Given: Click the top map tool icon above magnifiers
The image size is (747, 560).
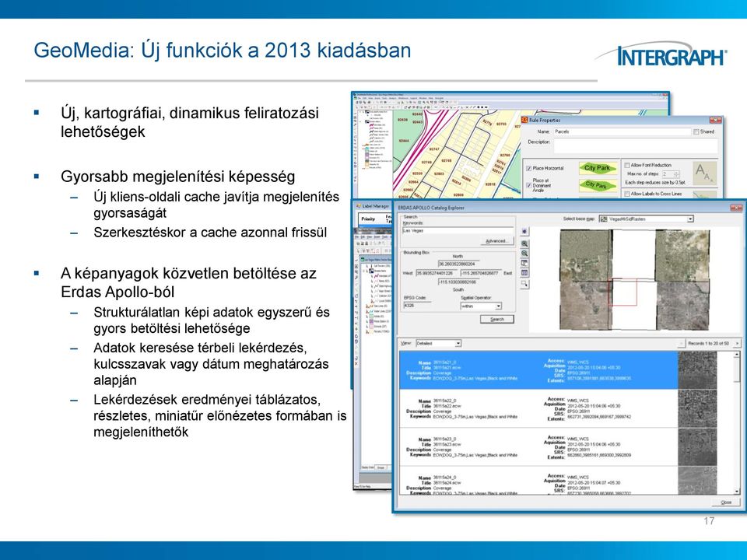Looking at the screenshot, I should [524, 232].
